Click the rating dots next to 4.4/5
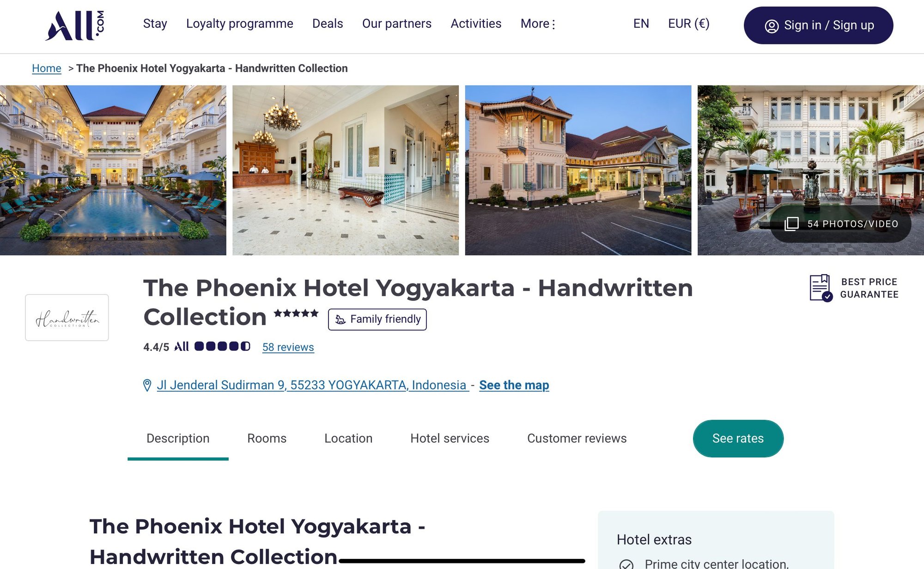The height and width of the screenshot is (569, 924). (222, 346)
